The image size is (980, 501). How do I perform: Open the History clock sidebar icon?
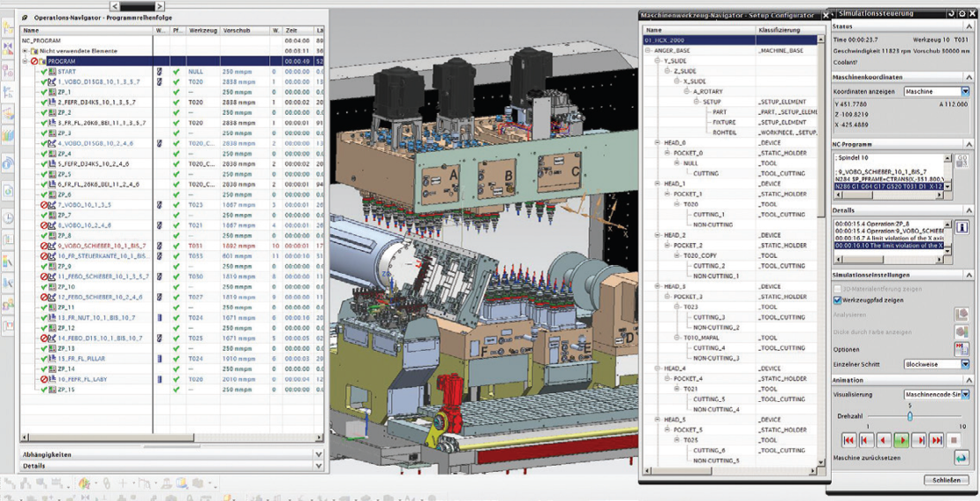[x=9, y=218]
